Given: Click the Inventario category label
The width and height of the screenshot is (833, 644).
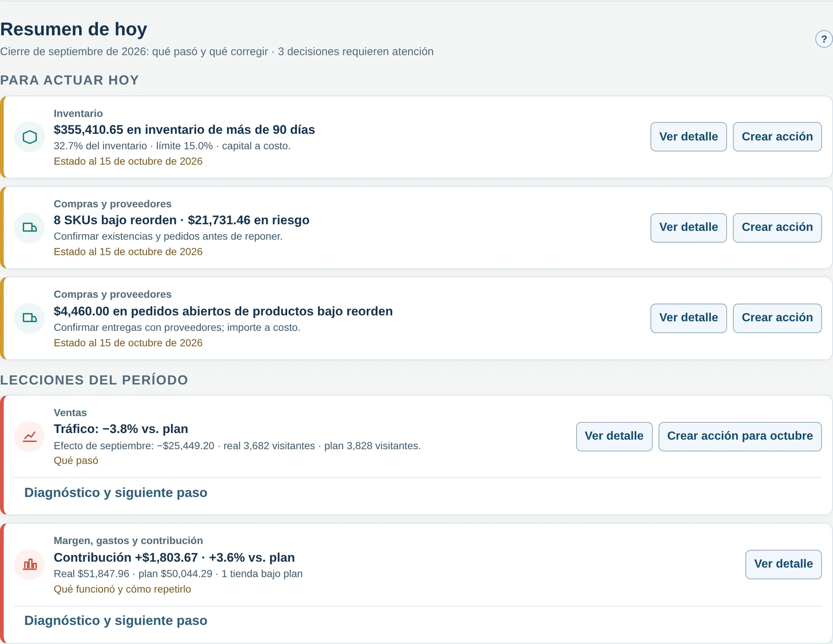Looking at the screenshot, I should point(78,113).
